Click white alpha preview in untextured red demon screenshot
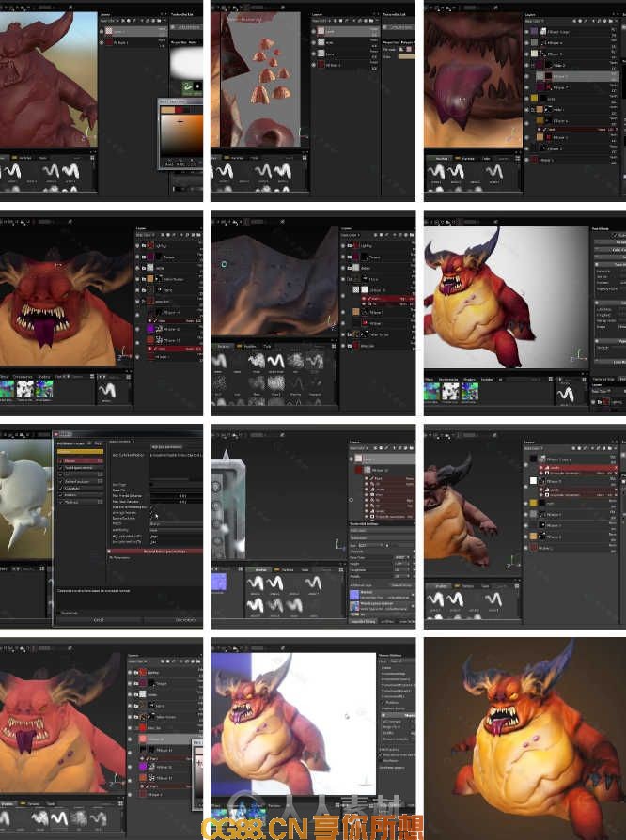The height and width of the screenshot is (840, 626). coord(186,63)
